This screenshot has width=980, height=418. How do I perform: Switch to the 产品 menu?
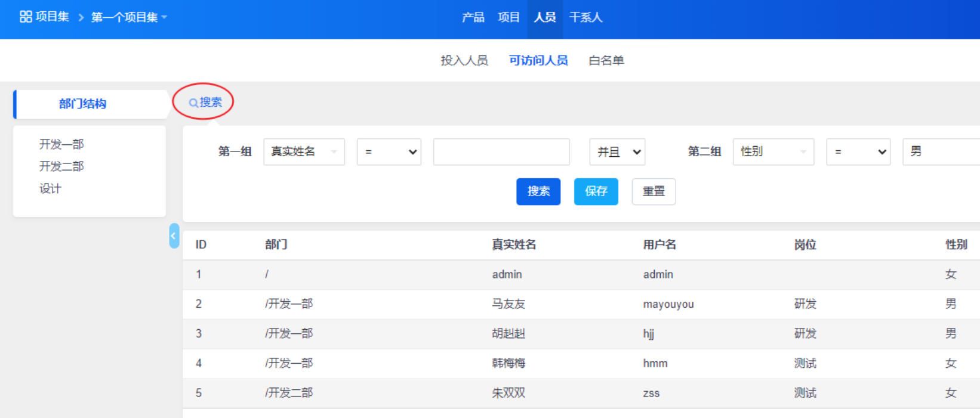click(x=473, y=17)
